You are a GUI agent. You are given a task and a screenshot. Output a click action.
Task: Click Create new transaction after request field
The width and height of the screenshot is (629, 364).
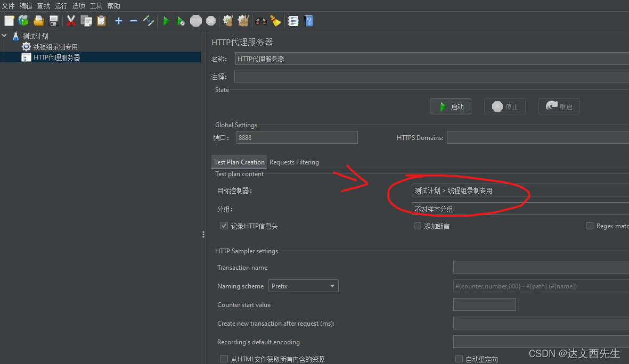[541, 323]
